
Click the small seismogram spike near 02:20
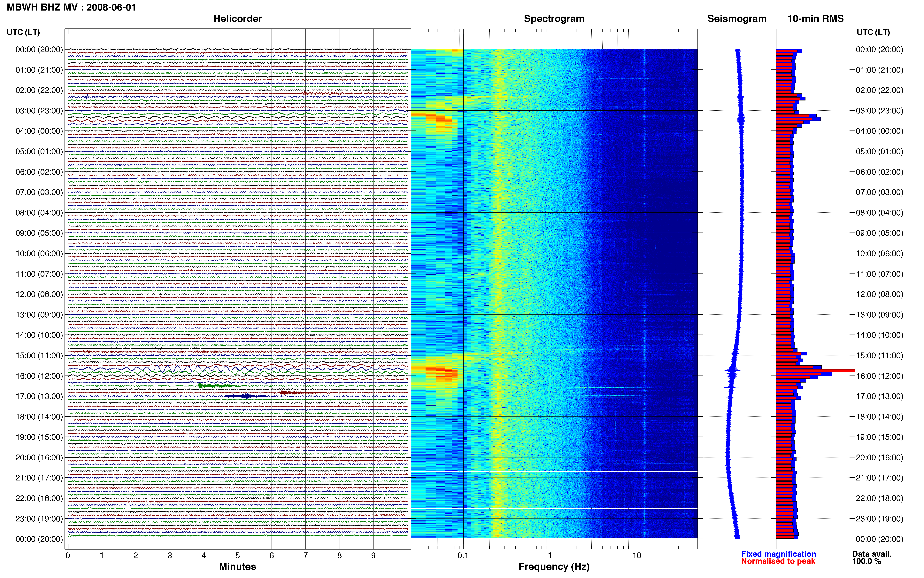point(741,96)
